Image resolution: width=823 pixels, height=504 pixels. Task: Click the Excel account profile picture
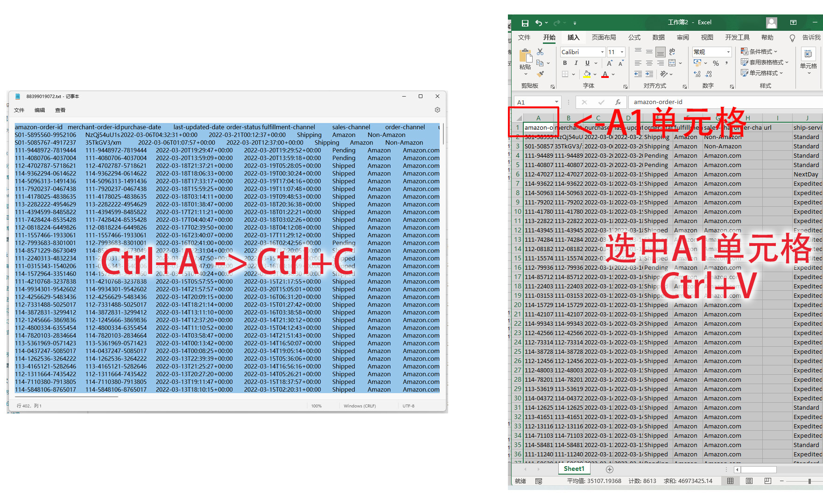pyautogui.click(x=772, y=22)
